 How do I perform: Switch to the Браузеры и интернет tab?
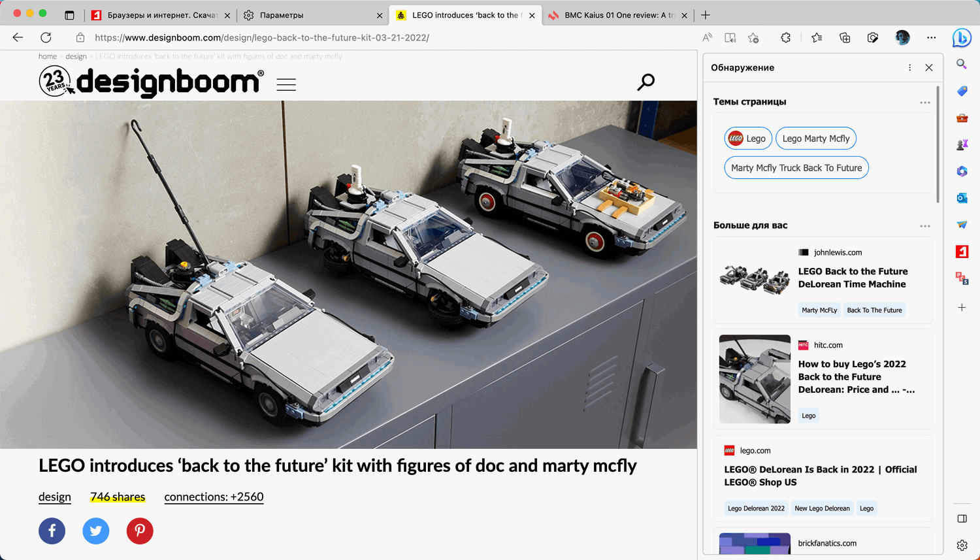pyautogui.click(x=161, y=15)
